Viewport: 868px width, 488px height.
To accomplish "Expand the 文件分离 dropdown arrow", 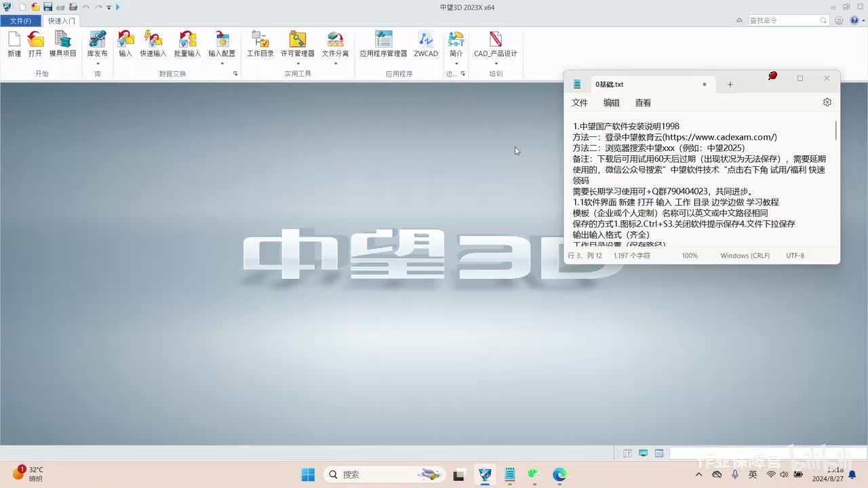I will click(x=335, y=64).
